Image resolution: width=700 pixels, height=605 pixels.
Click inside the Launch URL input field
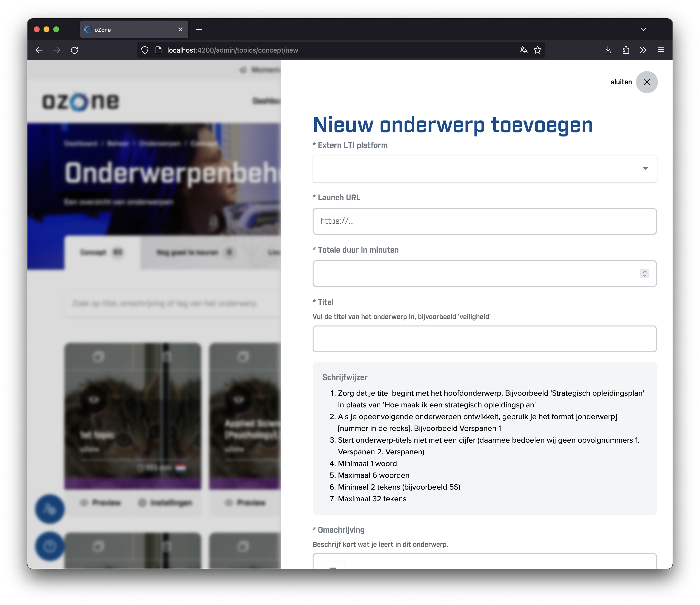(x=485, y=221)
